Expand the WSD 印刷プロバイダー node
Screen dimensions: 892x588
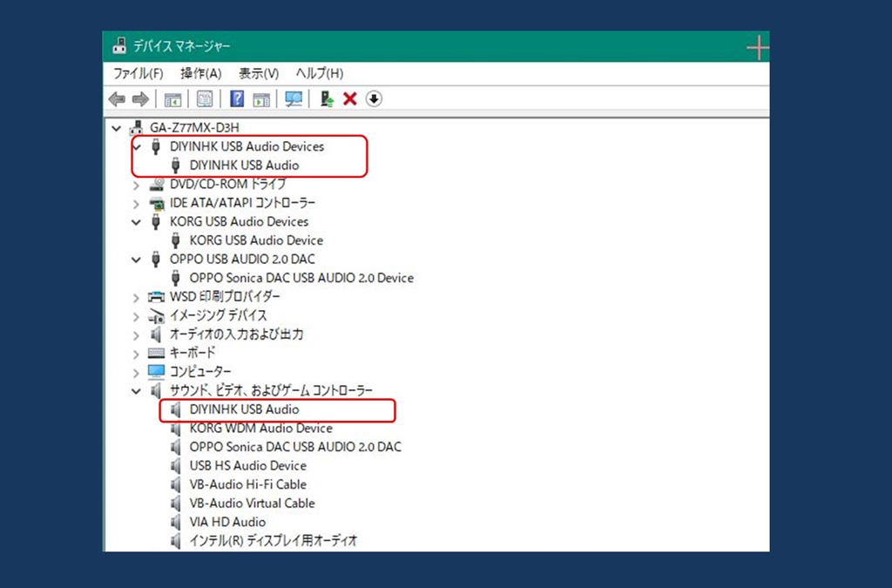136,297
